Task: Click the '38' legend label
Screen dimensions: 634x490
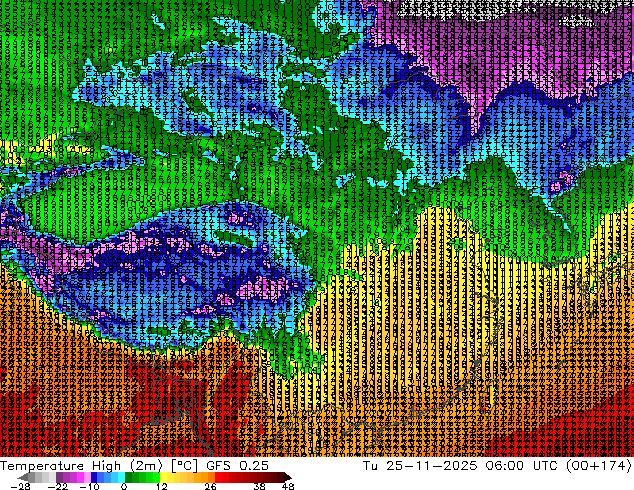Action: (x=259, y=486)
